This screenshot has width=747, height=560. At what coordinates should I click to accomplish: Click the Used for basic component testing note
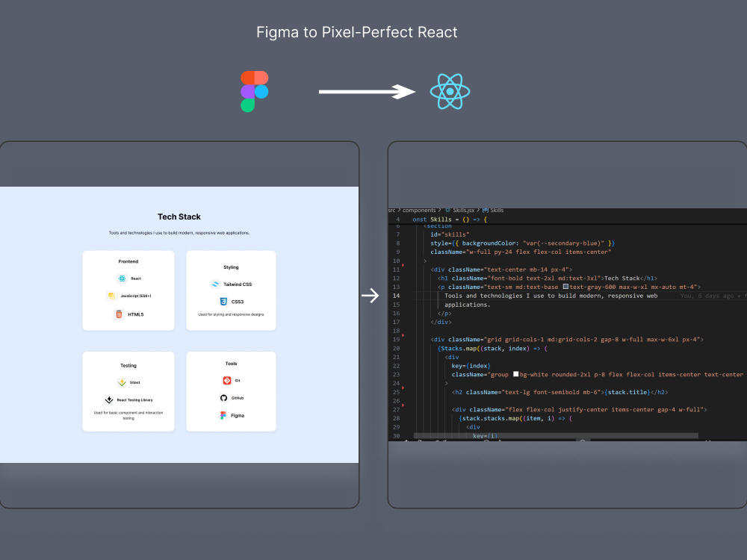[128, 415]
